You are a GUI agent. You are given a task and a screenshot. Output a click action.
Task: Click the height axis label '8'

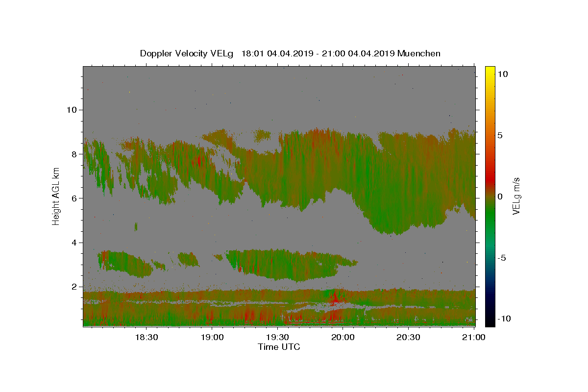click(x=74, y=154)
